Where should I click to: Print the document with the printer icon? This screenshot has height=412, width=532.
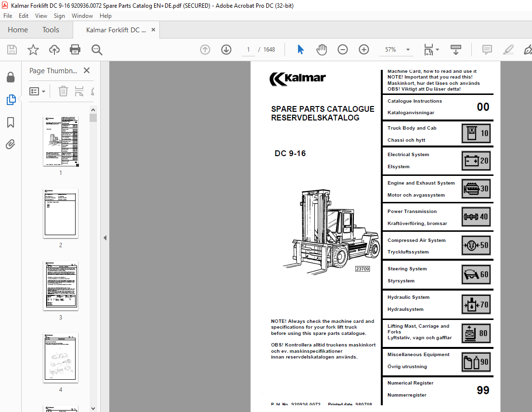tap(75, 50)
